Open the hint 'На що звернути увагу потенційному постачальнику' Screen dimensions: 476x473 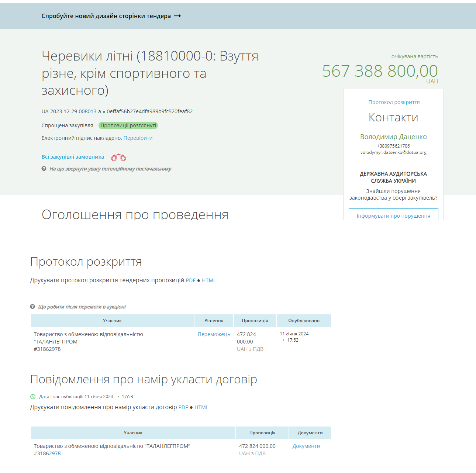(x=110, y=169)
